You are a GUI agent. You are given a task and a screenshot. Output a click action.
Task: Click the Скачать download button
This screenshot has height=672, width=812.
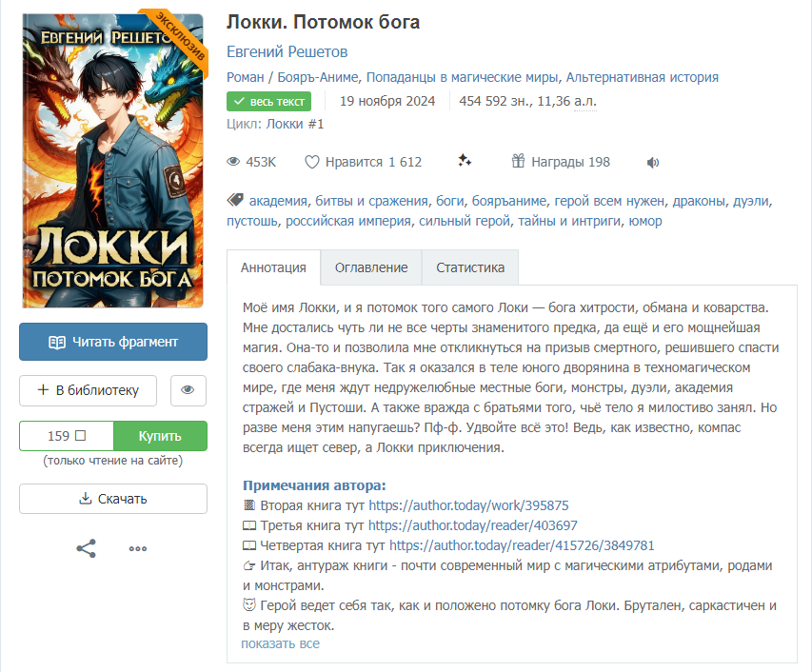(x=113, y=499)
